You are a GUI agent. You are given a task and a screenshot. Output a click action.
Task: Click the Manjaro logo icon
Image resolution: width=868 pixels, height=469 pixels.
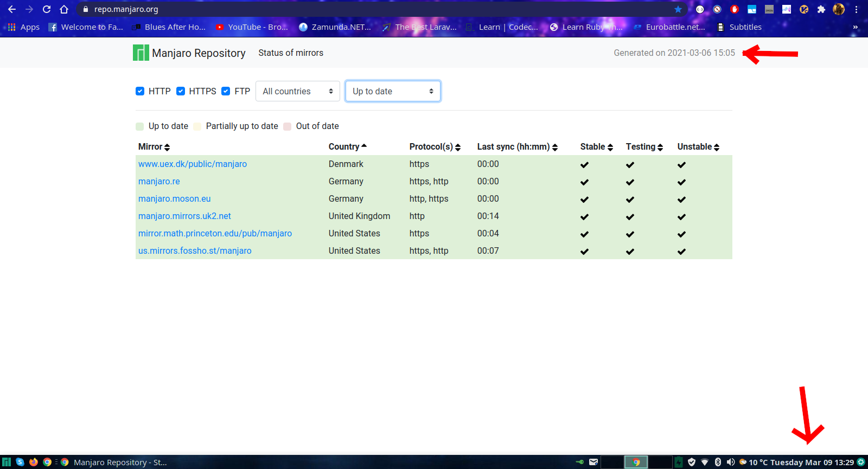(141, 53)
